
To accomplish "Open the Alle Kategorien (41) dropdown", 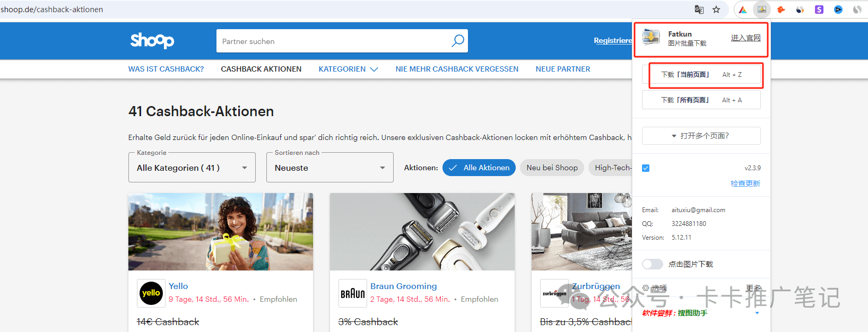I will (x=192, y=168).
